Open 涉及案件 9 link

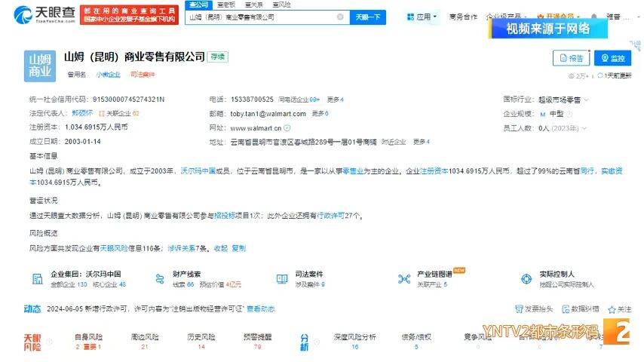tap(310, 284)
